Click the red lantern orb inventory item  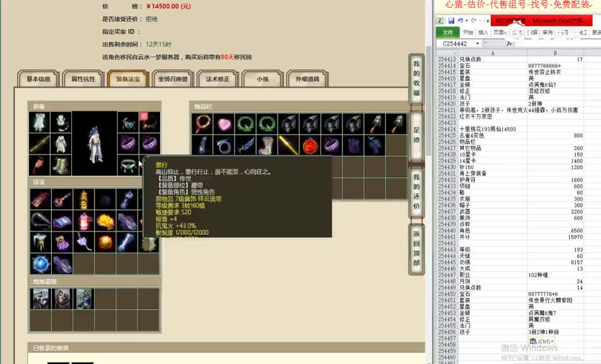tap(310, 146)
